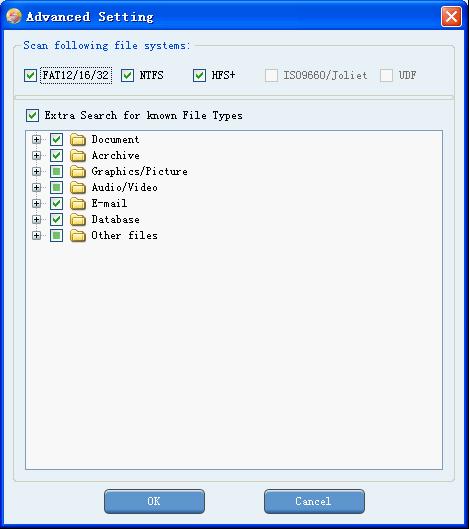The height and width of the screenshot is (529, 469).
Task: Click the app logo in title bar
Action: point(14,16)
